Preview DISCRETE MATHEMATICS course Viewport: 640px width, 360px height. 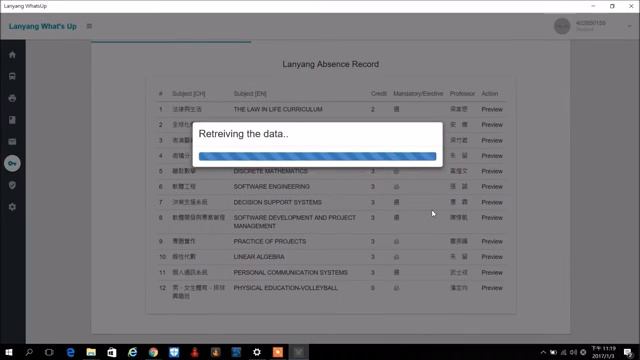[492, 171]
